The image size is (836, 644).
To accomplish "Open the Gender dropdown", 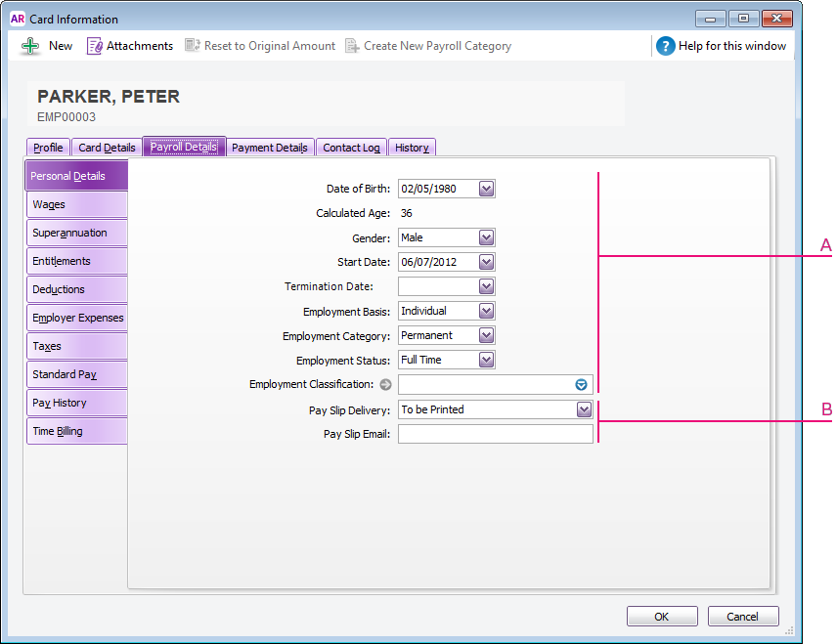I will 487,237.
